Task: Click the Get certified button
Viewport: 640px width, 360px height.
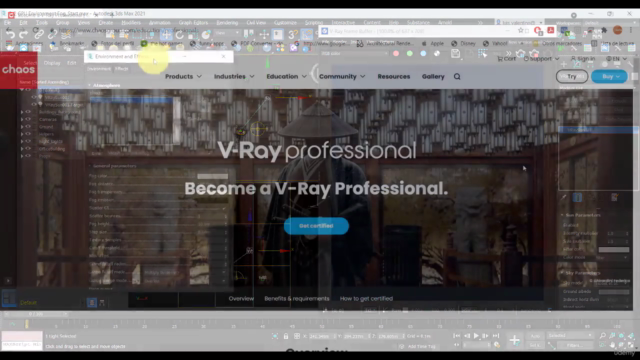Action: pyautogui.click(x=316, y=226)
